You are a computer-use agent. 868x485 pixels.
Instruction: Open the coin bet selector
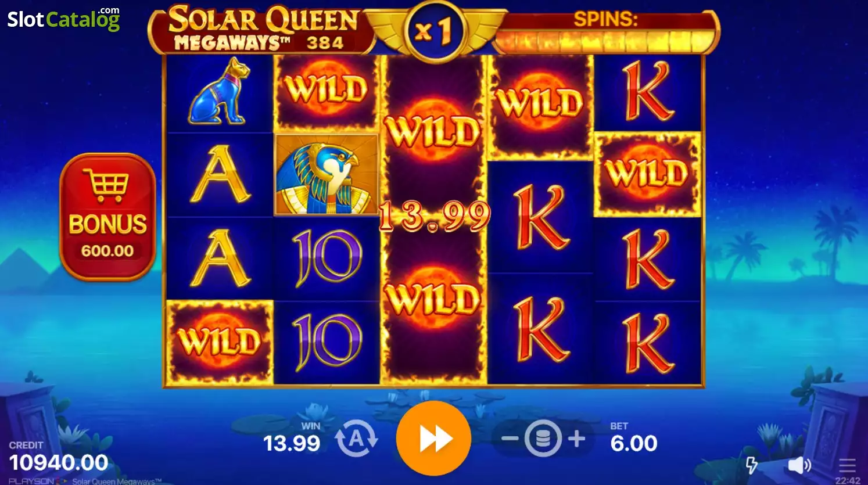[x=543, y=439]
